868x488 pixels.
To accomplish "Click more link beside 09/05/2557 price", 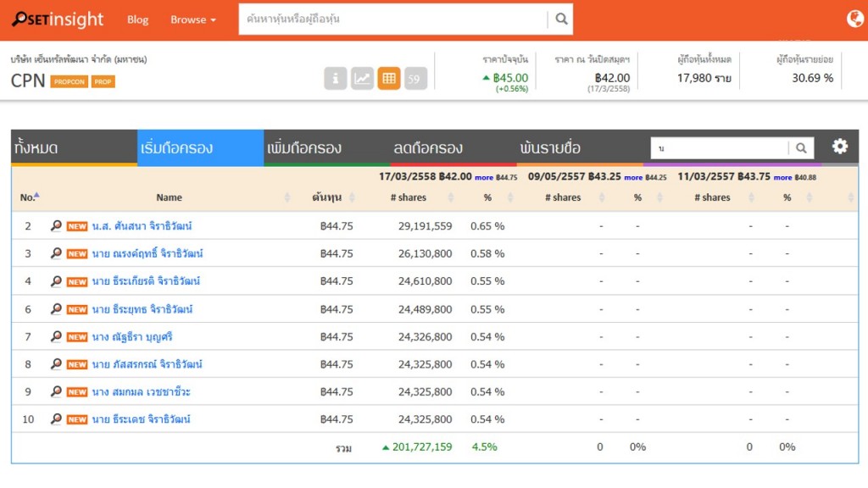I will (633, 178).
